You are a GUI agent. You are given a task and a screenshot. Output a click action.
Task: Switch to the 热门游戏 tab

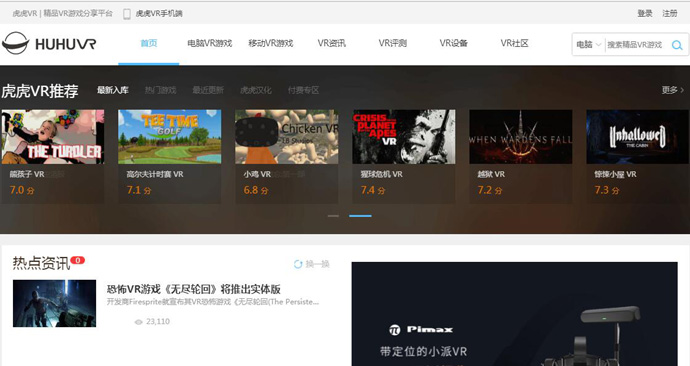click(161, 90)
